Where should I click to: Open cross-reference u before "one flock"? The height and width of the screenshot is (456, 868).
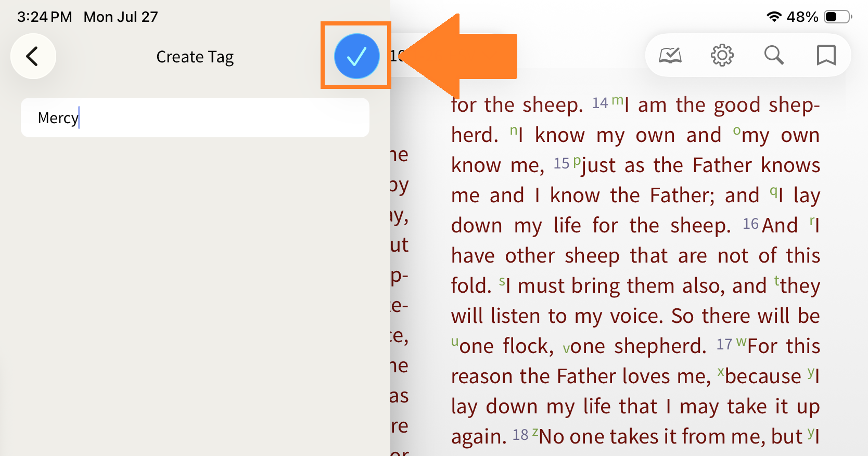[455, 342]
